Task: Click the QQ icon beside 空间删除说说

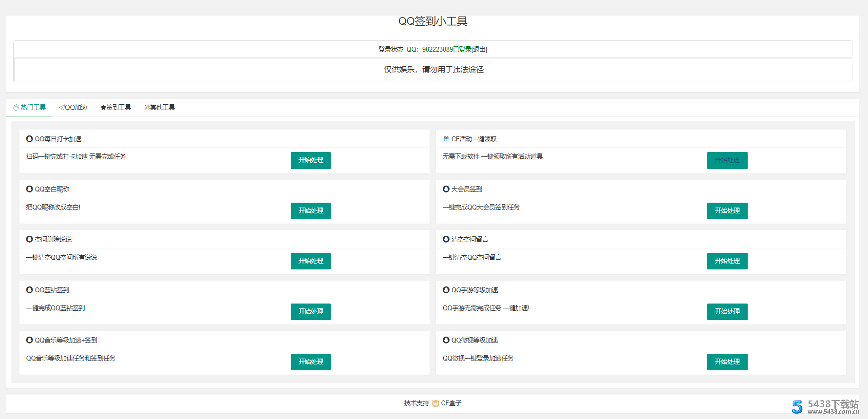Action: [30, 239]
